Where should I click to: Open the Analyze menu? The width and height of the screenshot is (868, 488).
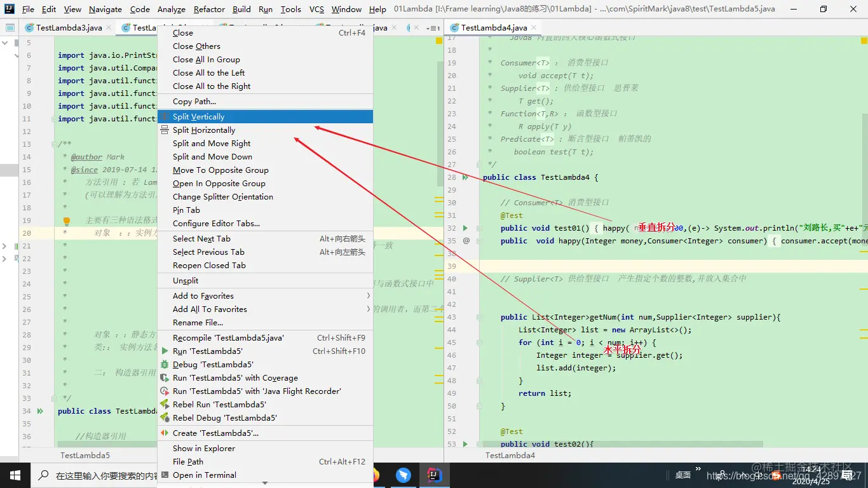click(x=172, y=10)
